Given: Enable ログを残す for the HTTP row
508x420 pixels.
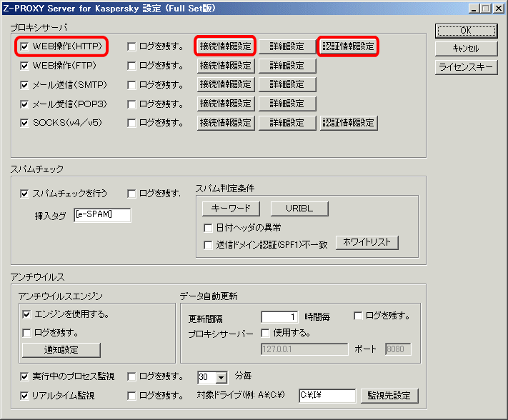Looking at the screenshot, I should coord(131,46).
